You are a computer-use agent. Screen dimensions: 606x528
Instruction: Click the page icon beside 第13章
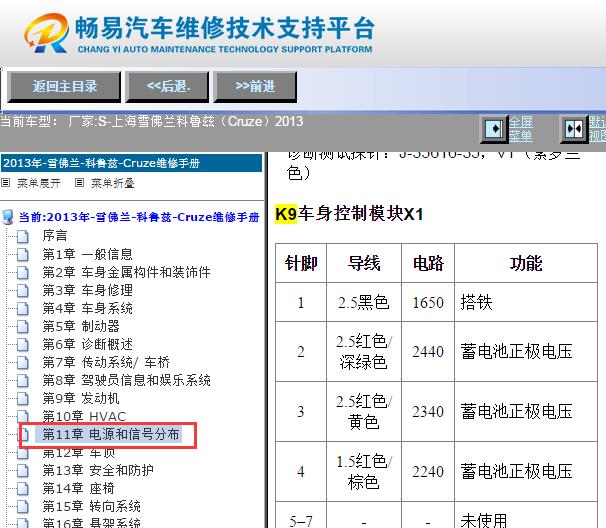pos(23,471)
